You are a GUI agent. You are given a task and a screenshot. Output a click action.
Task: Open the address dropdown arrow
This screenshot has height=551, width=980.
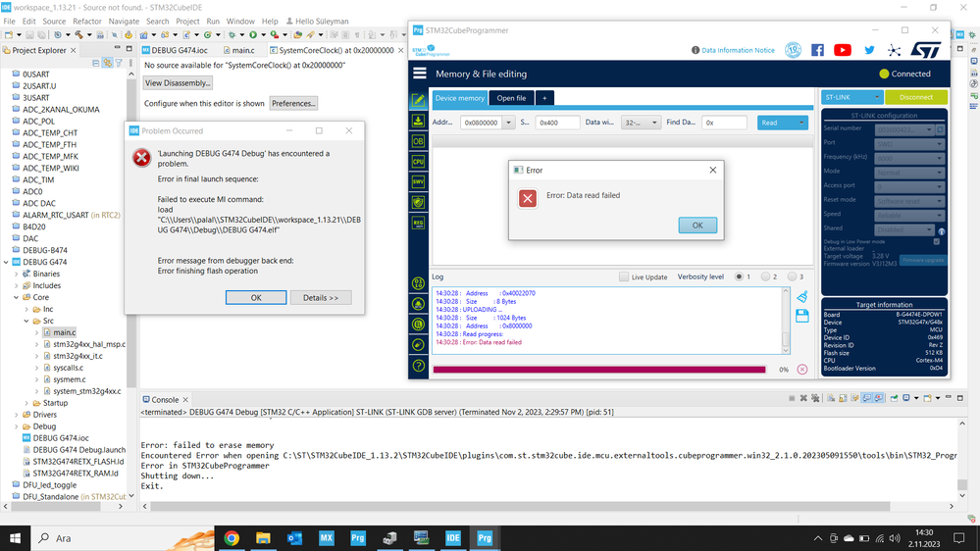click(508, 123)
